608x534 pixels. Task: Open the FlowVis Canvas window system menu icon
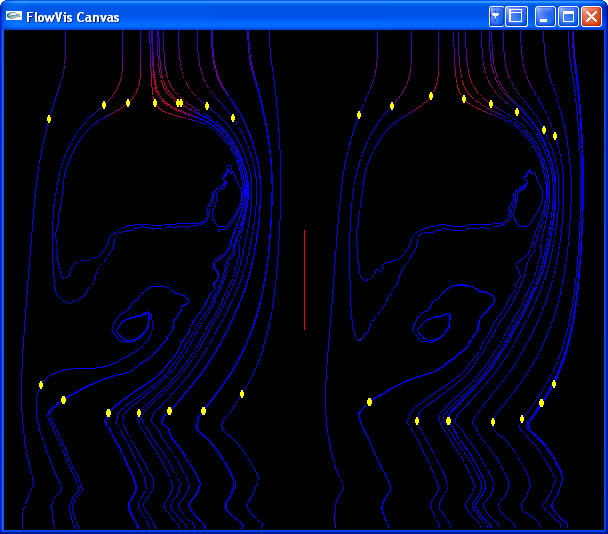14,16
